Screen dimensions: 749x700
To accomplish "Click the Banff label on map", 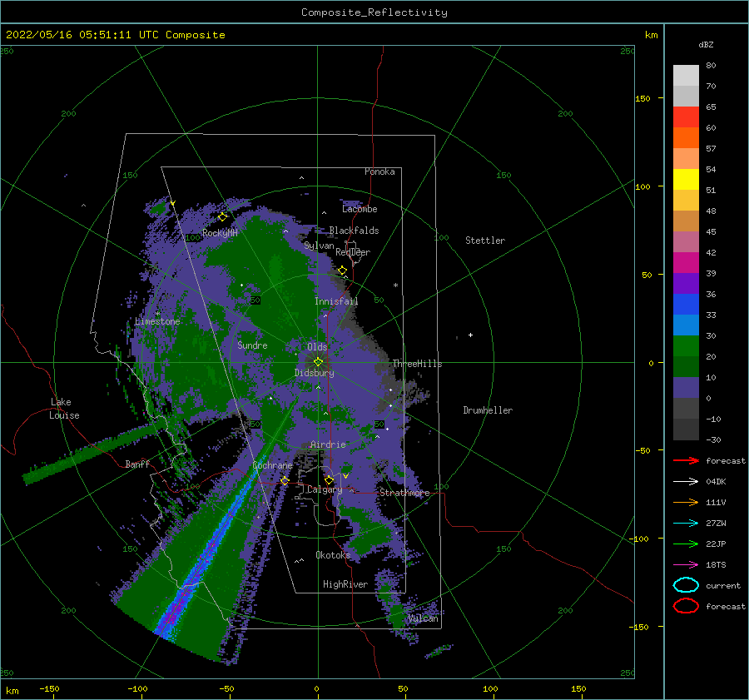I will coord(137,464).
